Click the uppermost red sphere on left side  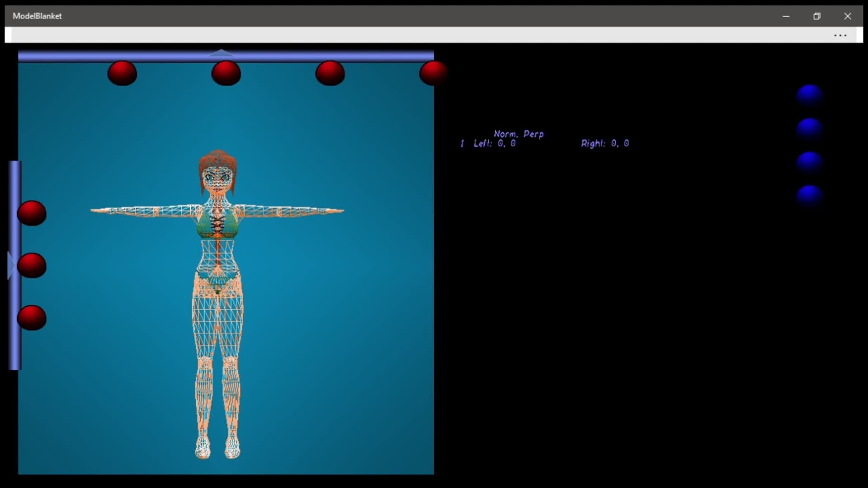click(x=32, y=213)
